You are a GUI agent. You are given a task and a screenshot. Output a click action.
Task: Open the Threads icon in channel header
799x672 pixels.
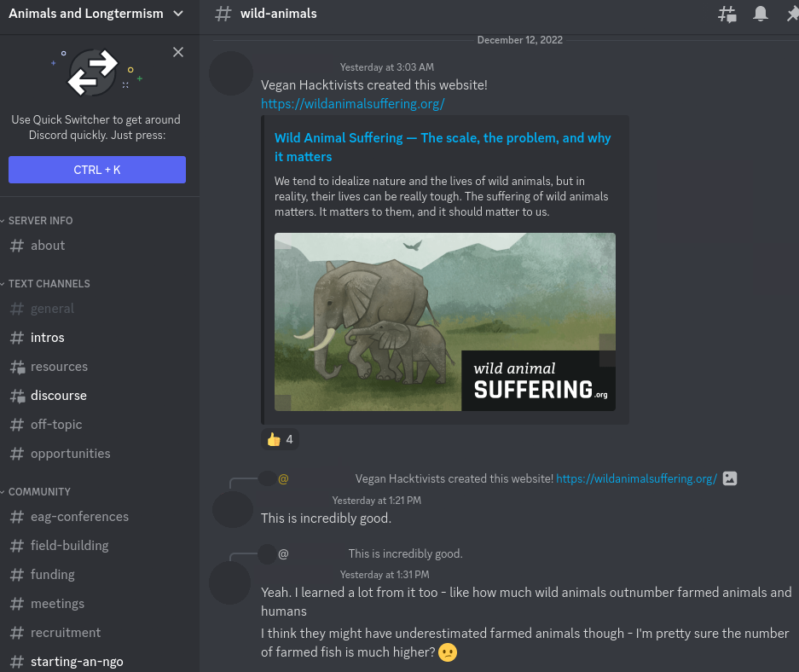click(727, 14)
